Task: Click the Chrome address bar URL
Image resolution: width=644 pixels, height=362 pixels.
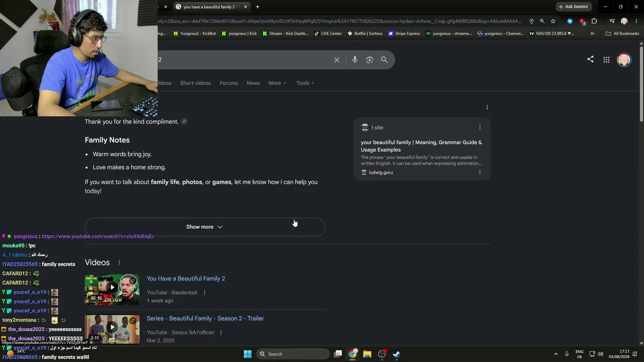Action: pyautogui.click(x=340, y=21)
